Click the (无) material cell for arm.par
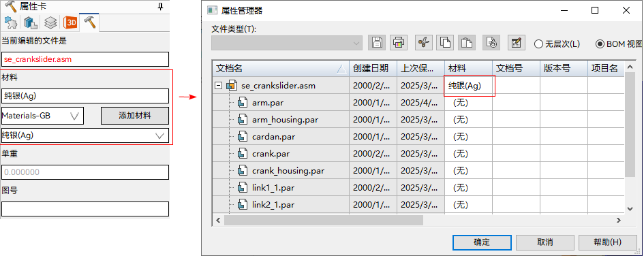This screenshot has height=258, width=644. pos(468,103)
